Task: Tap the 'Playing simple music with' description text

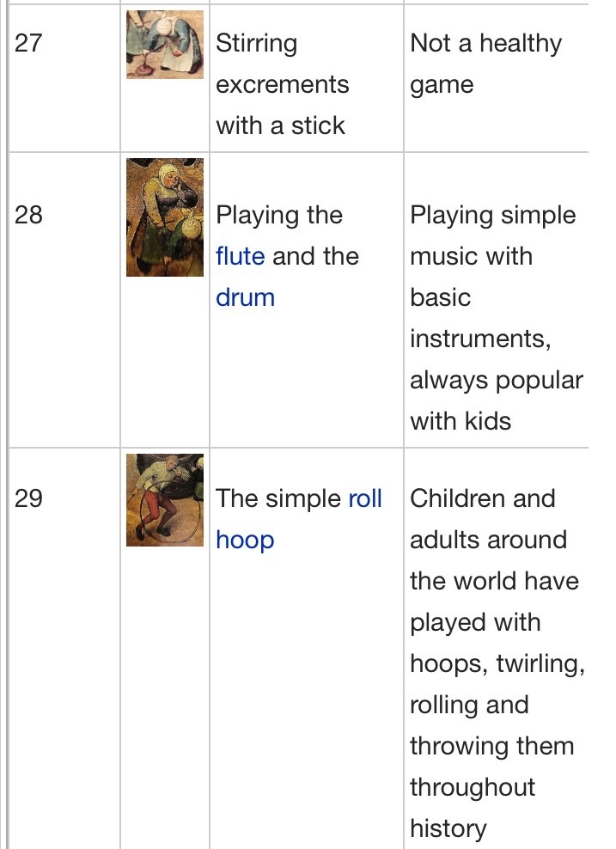Action: (492, 235)
